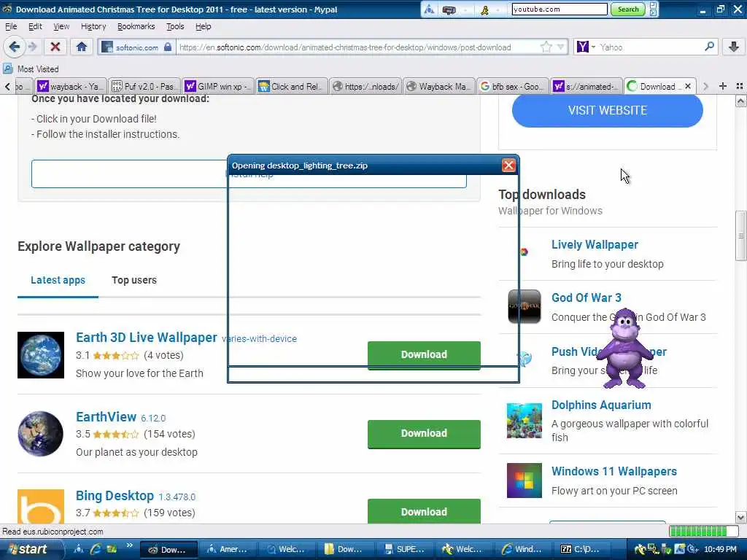
Task: Open the Bing Desktop link
Action: click(x=115, y=496)
